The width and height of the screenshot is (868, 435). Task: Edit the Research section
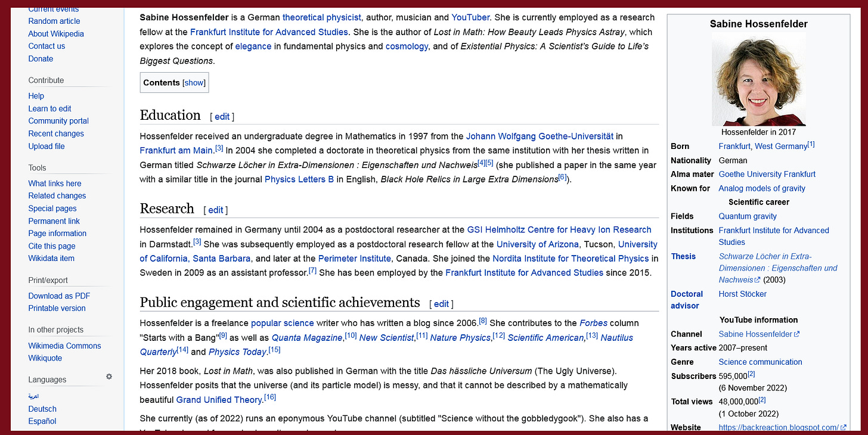[x=216, y=210]
